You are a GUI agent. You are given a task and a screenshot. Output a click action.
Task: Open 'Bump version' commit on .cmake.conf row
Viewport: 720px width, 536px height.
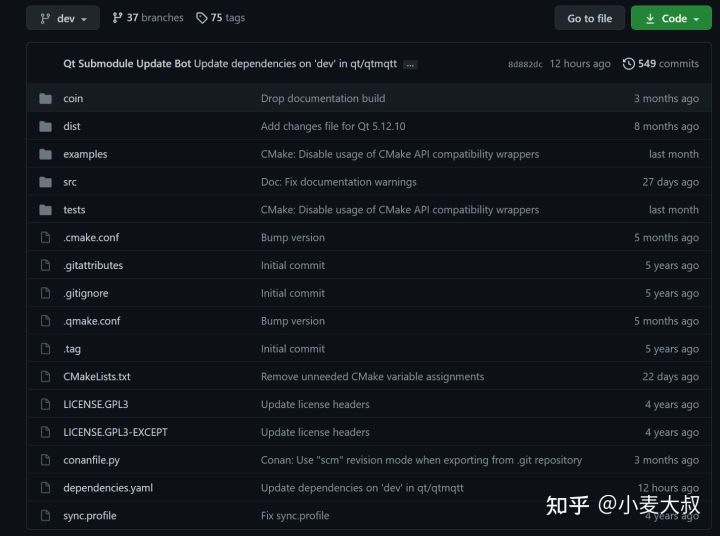pyautogui.click(x=292, y=237)
